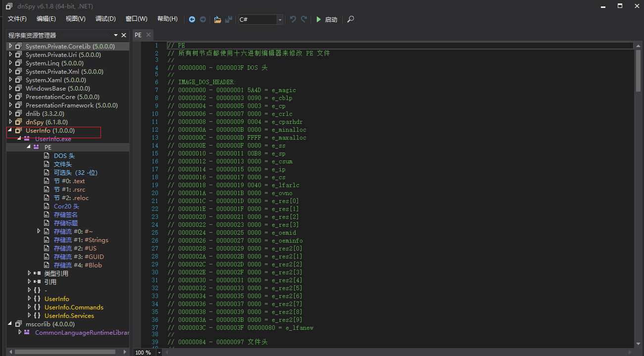This screenshot has width=644, height=356.
Task: Select the 节 #1: .rsrc node
Action: [69, 189]
